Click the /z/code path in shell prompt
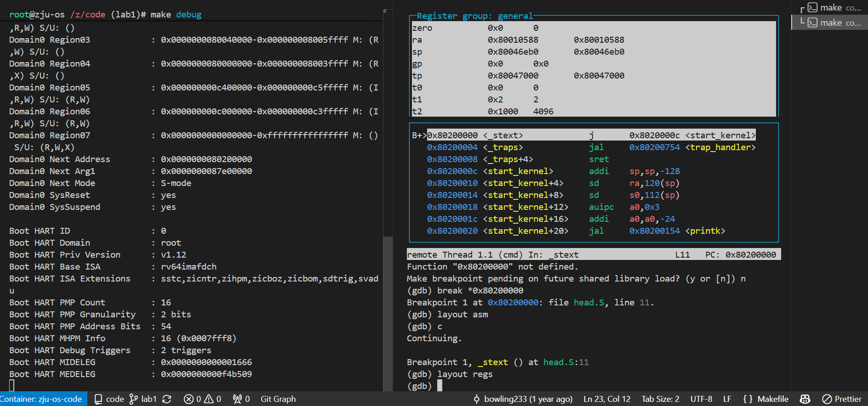The width and height of the screenshot is (868, 406). pyautogui.click(x=88, y=15)
